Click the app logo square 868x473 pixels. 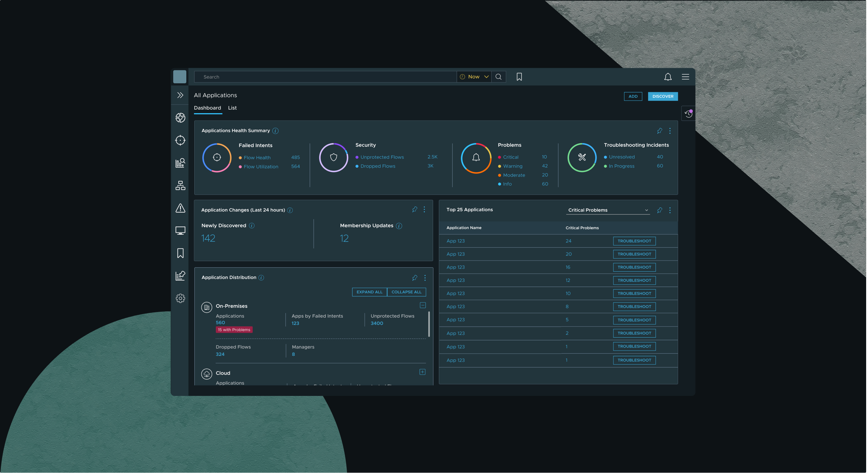[x=180, y=77]
